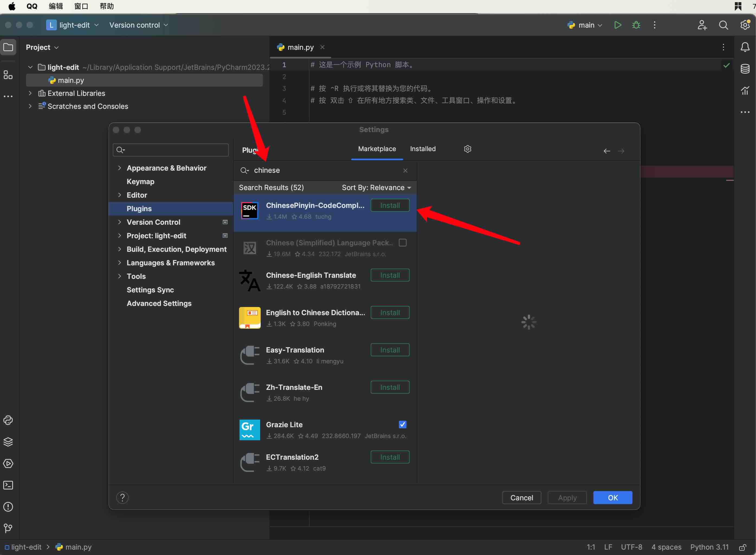756x555 pixels.
Task: Expand Project: light-edit settings
Action: [x=119, y=236]
